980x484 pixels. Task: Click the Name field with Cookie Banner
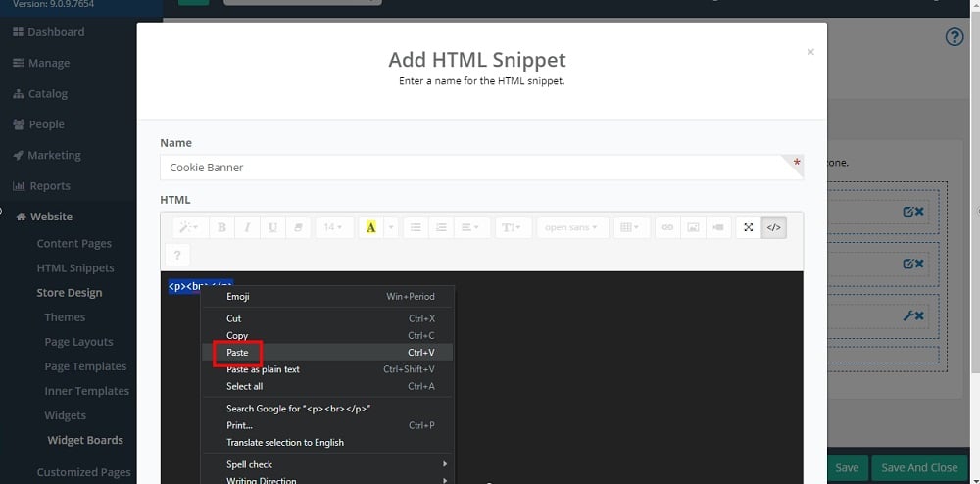tap(481, 168)
